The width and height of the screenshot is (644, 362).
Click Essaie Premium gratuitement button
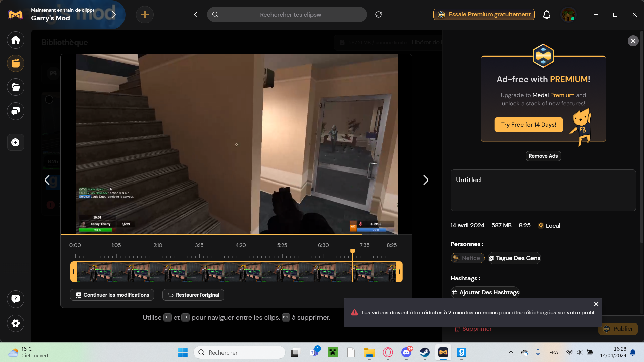(x=484, y=15)
